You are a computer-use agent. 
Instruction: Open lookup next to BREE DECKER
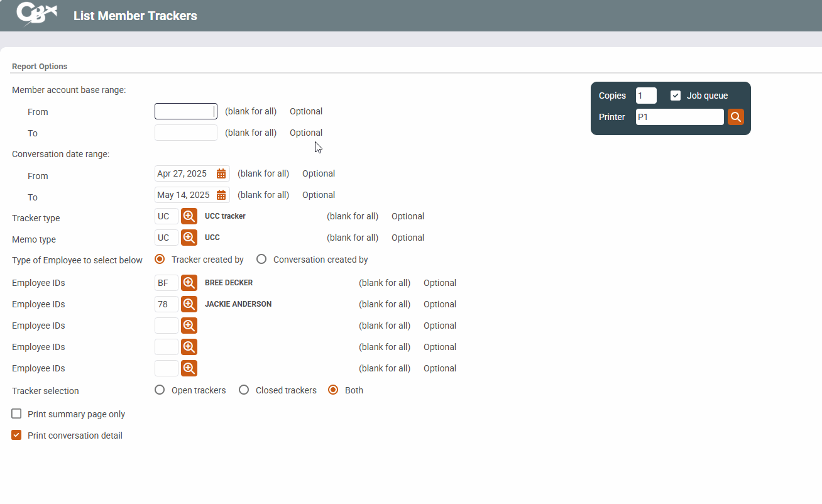pos(189,283)
